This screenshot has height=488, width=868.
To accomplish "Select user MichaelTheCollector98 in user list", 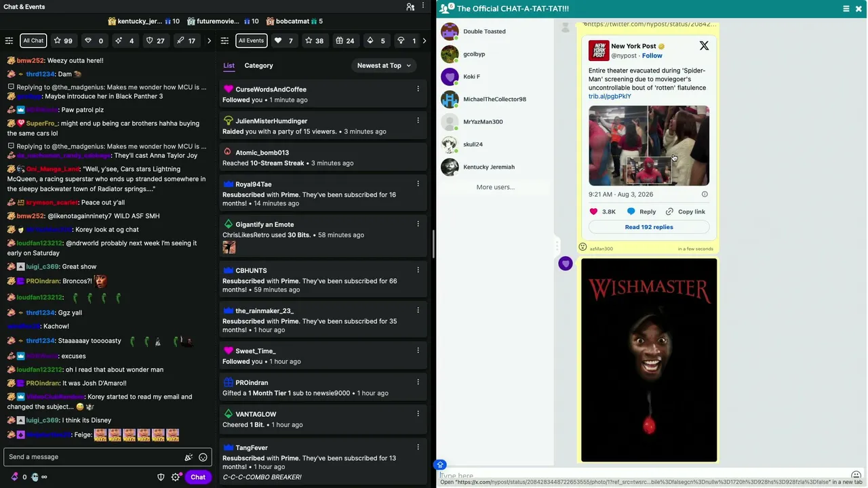I will pos(495,99).
